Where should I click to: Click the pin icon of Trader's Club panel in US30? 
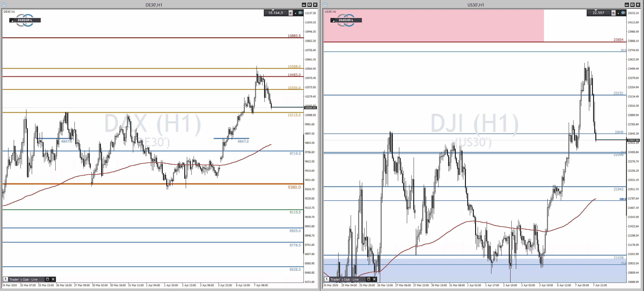[x=326, y=279]
